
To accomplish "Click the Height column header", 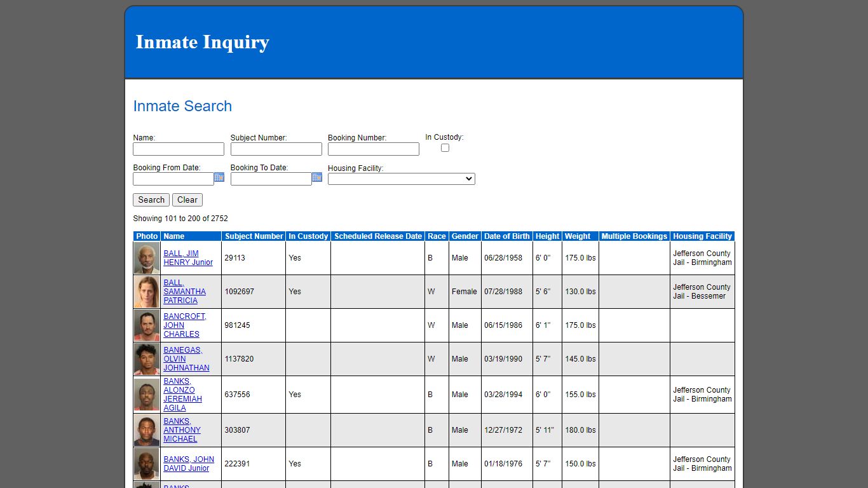I will (x=547, y=236).
